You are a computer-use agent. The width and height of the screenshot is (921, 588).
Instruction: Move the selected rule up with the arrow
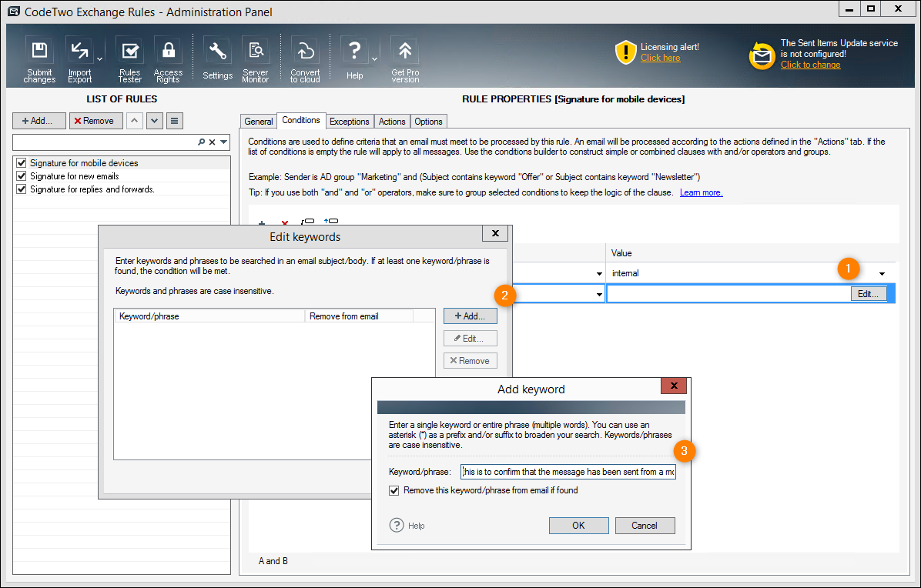135,121
